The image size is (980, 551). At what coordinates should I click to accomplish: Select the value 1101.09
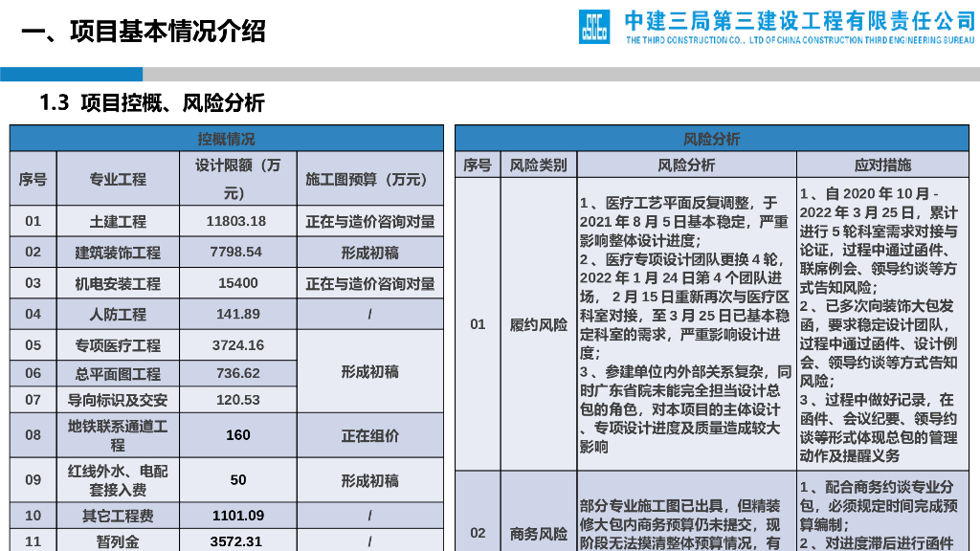click(238, 516)
